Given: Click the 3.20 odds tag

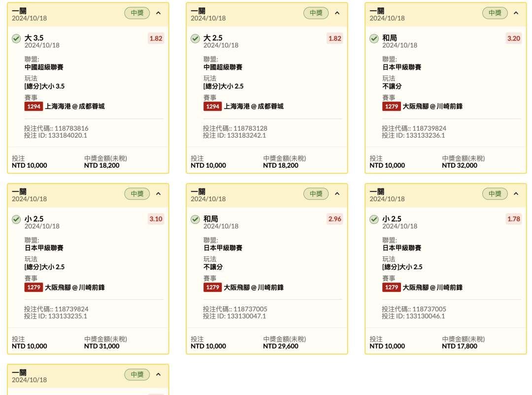Looking at the screenshot, I should click(513, 38).
